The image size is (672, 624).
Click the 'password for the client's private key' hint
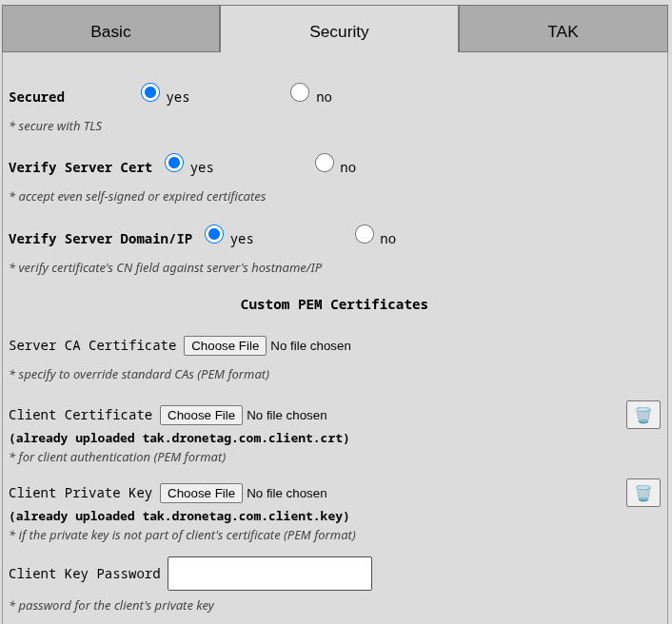click(x=111, y=605)
